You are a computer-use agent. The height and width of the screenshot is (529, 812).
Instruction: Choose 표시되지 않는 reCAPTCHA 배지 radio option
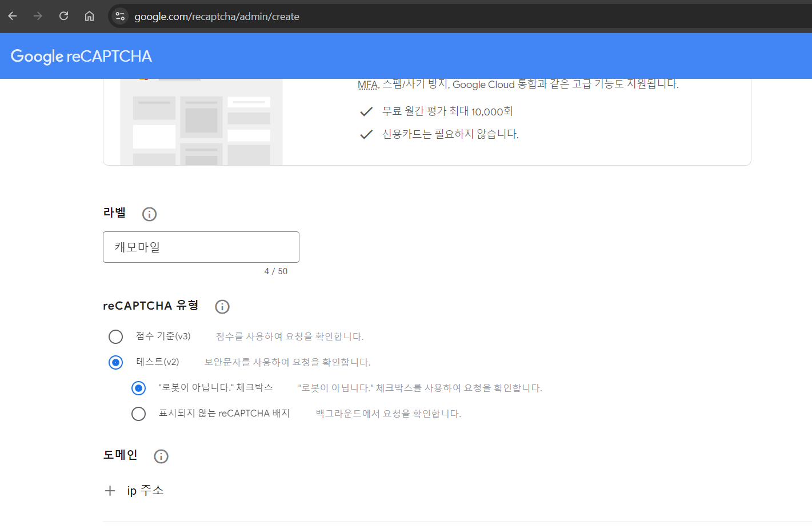138,414
